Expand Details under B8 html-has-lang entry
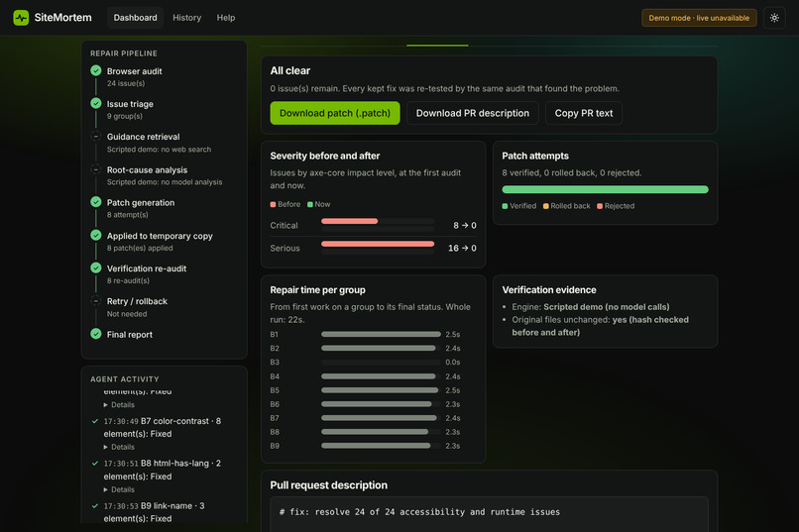The image size is (799, 532). (119, 489)
